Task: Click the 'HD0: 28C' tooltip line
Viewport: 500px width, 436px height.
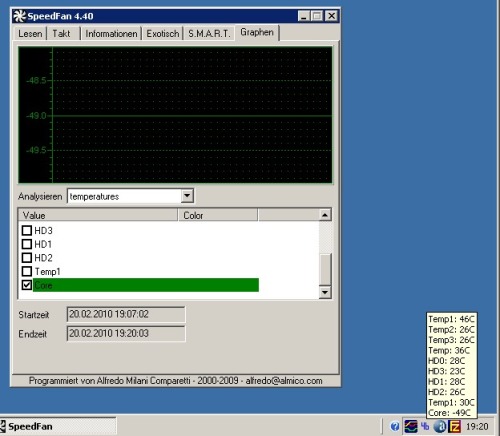Action: [x=447, y=361]
